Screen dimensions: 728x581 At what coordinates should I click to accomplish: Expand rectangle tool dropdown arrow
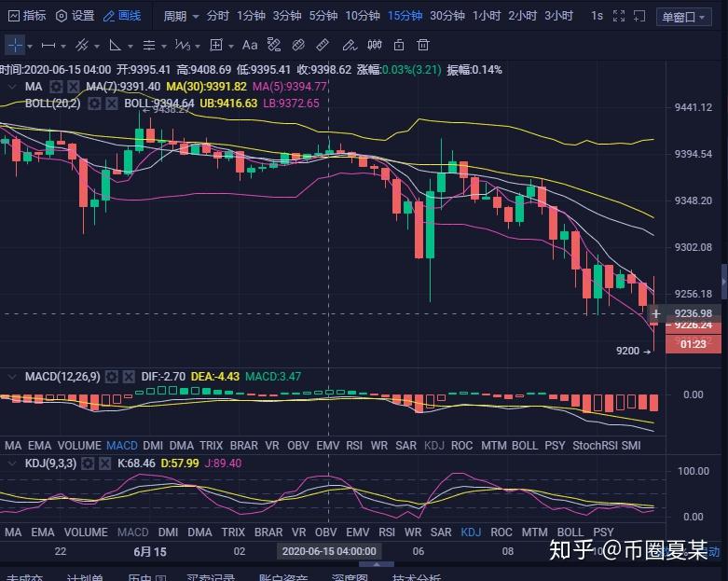[x=231, y=46]
